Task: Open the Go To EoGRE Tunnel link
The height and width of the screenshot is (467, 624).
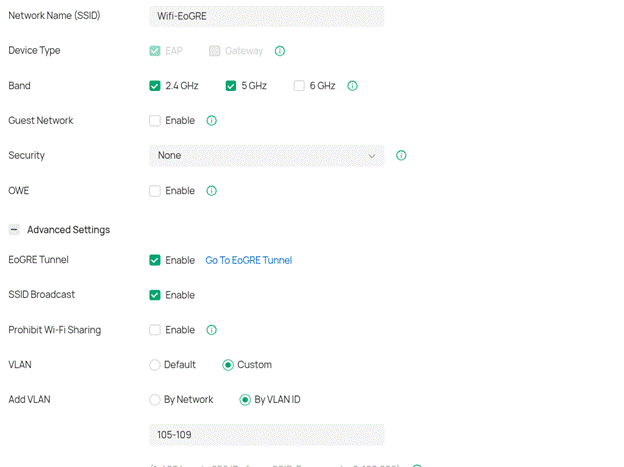Action: pos(248,260)
